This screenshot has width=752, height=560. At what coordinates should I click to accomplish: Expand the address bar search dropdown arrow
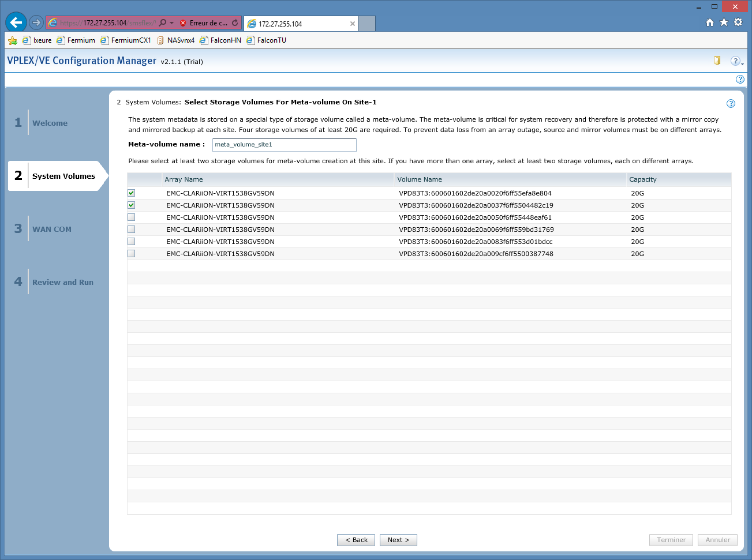pos(171,23)
